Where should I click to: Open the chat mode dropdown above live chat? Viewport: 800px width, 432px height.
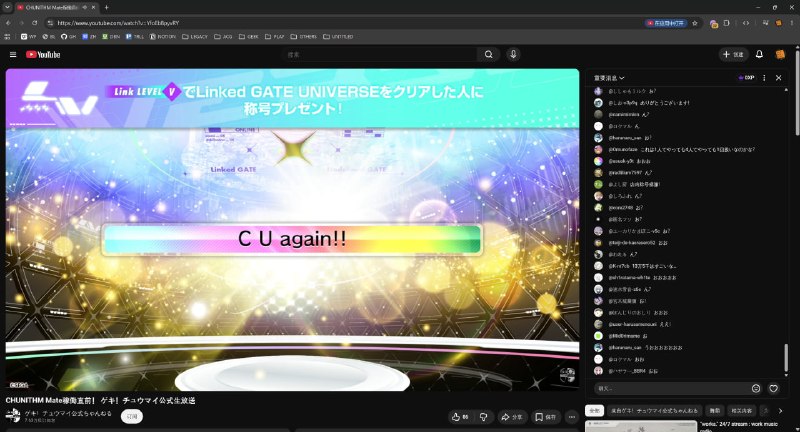(609, 78)
